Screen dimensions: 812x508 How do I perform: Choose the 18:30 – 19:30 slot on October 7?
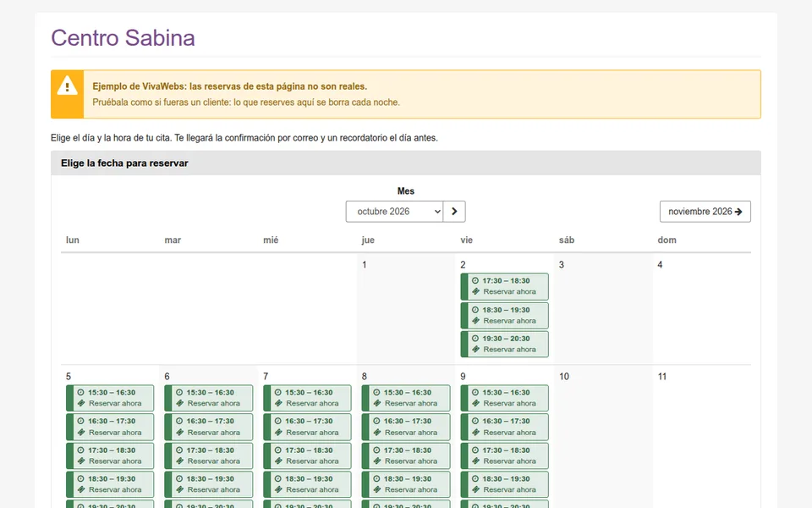(x=307, y=484)
